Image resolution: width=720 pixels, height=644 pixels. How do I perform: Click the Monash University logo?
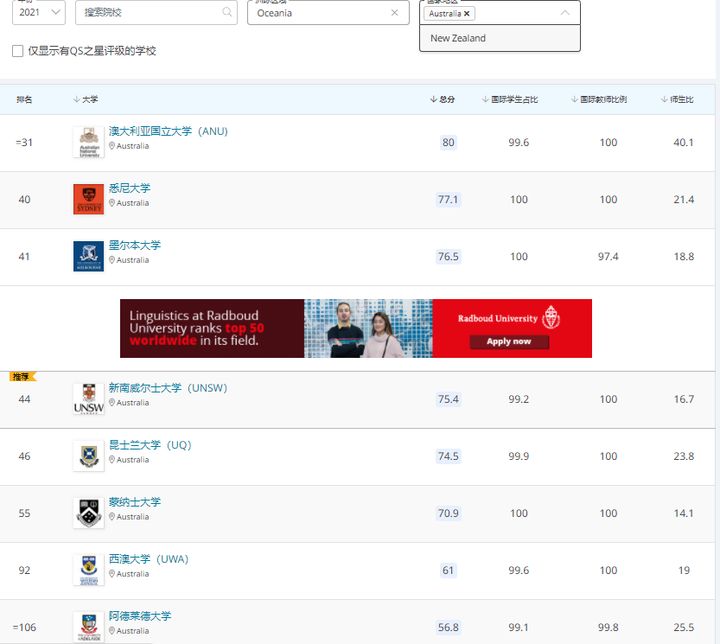[89, 513]
